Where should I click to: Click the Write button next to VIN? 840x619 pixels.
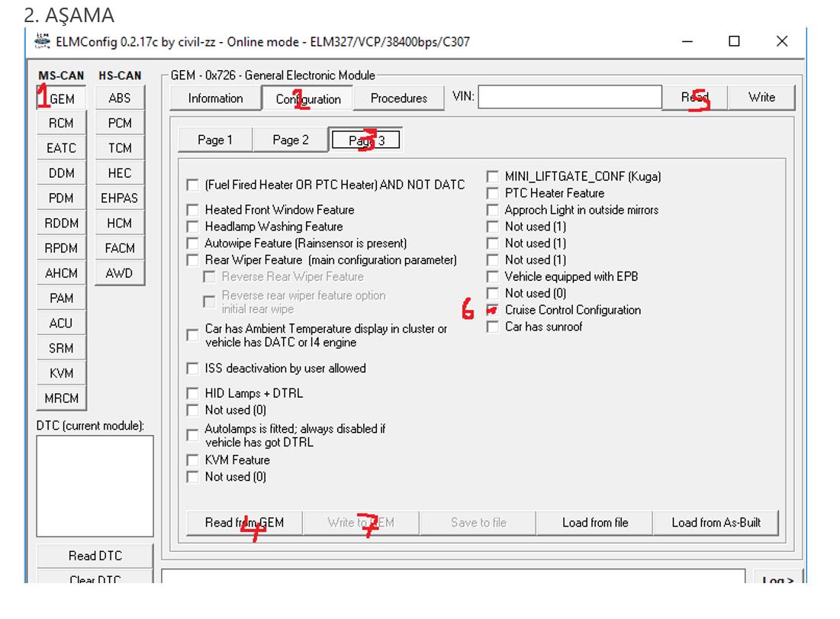click(x=761, y=97)
